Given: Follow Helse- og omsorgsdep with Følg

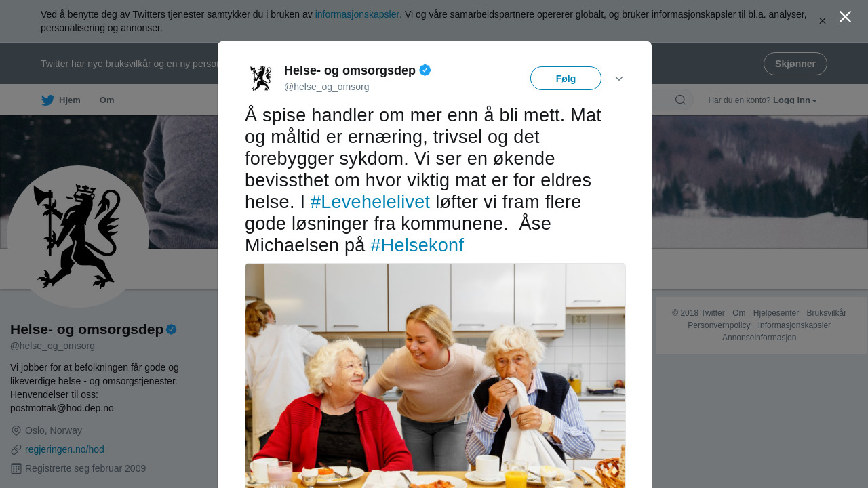Looking at the screenshot, I should tap(566, 79).
